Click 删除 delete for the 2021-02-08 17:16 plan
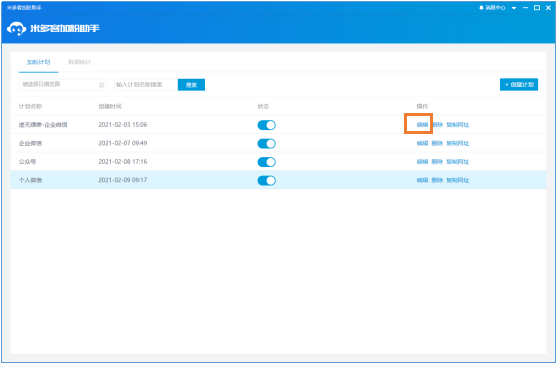 [437, 162]
